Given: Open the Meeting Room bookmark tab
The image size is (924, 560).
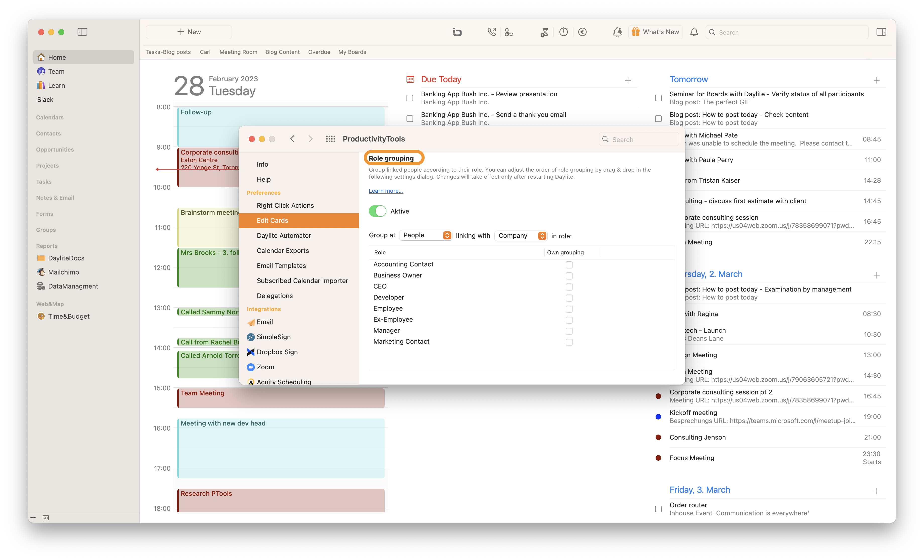Looking at the screenshot, I should point(238,52).
